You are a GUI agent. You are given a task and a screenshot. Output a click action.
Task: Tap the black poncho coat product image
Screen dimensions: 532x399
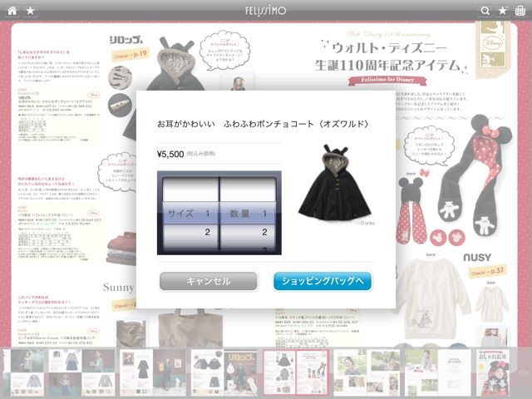click(x=334, y=183)
